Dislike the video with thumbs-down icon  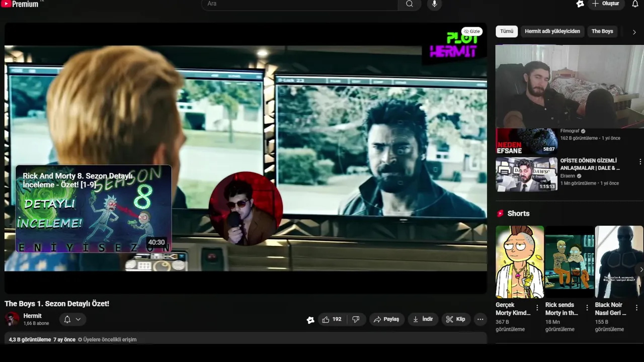pos(356,319)
